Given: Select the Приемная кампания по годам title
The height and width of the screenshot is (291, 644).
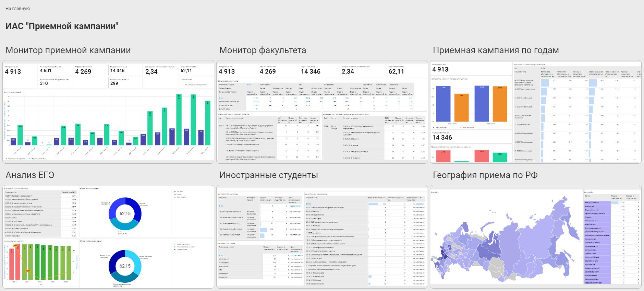Looking at the screenshot, I should tap(496, 50).
